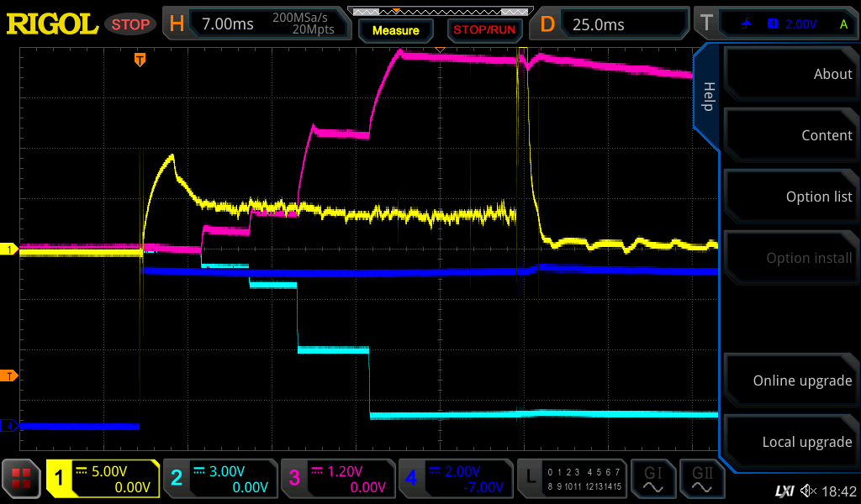Select the orange trigger position marker at top
The height and width of the screenshot is (504, 861).
[x=140, y=60]
